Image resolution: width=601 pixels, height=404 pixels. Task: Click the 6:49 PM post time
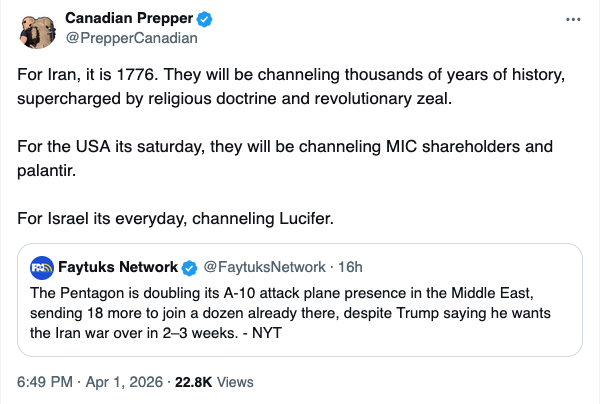(x=45, y=381)
